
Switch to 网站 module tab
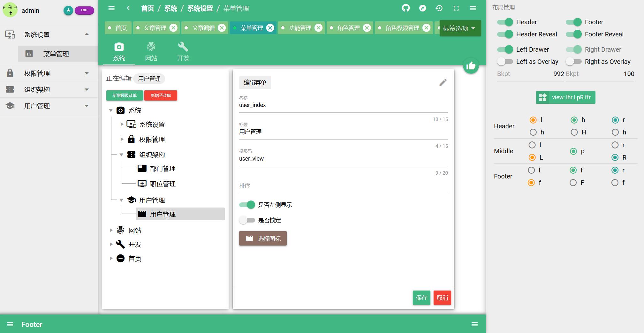(x=151, y=51)
